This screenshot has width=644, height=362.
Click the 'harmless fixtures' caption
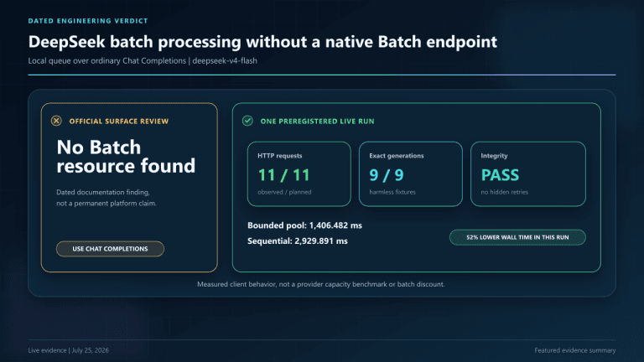pos(392,192)
